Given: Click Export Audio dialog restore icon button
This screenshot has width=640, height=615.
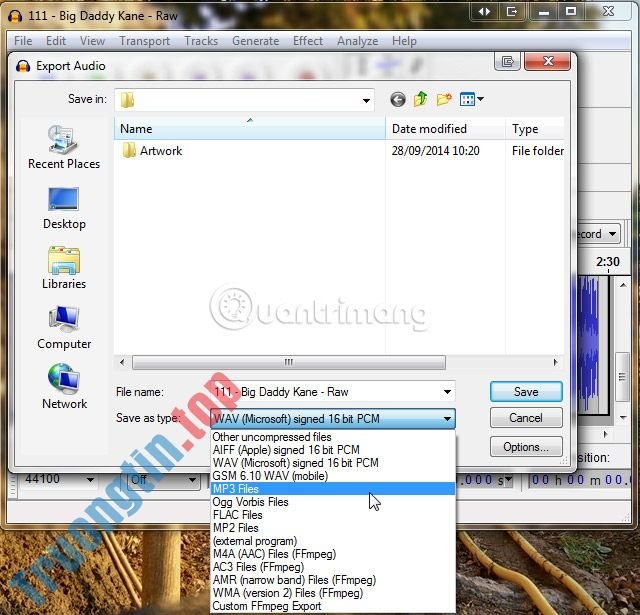Looking at the screenshot, I should [x=507, y=62].
